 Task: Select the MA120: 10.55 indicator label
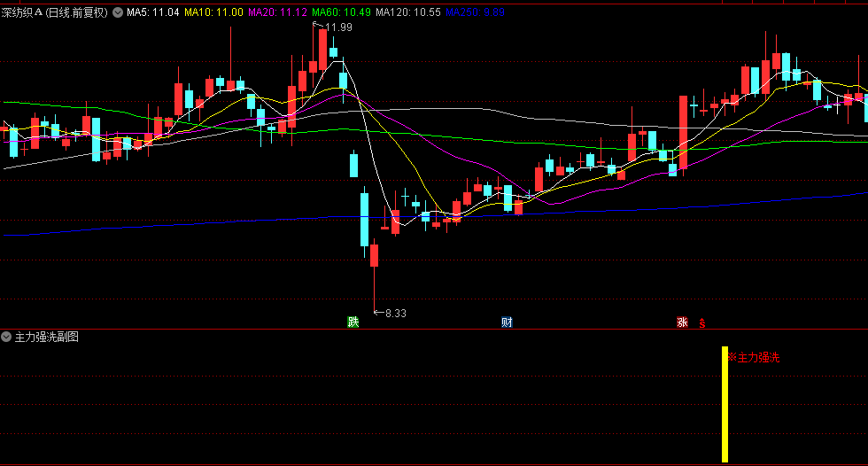click(408, 12)
